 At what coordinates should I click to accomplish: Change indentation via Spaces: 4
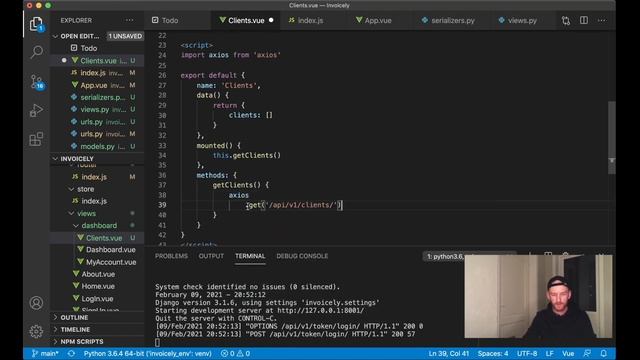pyautogui.click(x=493, y=353)
